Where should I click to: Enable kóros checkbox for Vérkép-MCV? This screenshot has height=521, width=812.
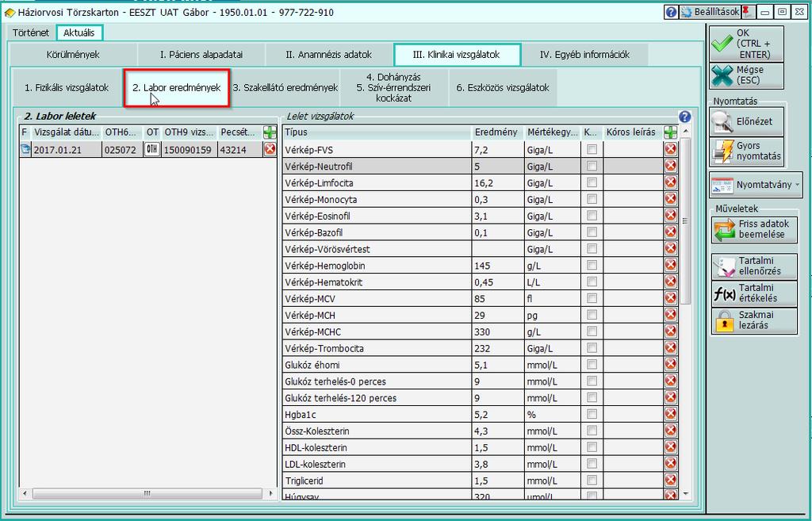(x=592, y=299)
